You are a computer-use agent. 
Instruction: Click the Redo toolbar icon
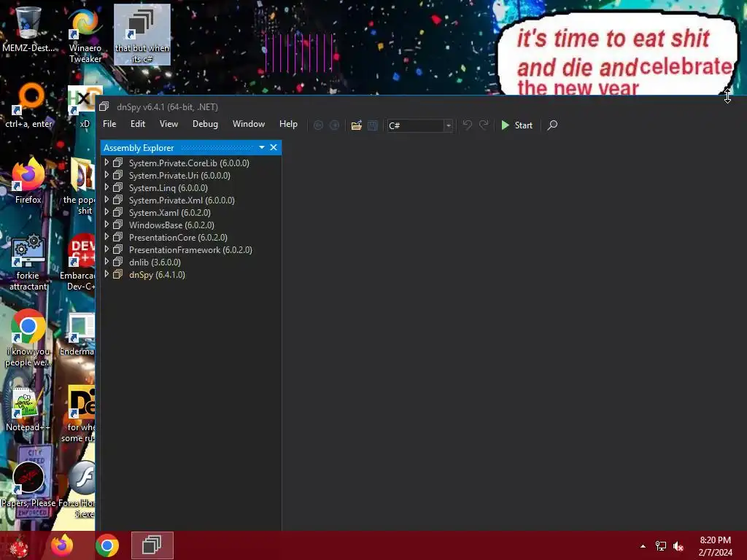coord(484,125)
